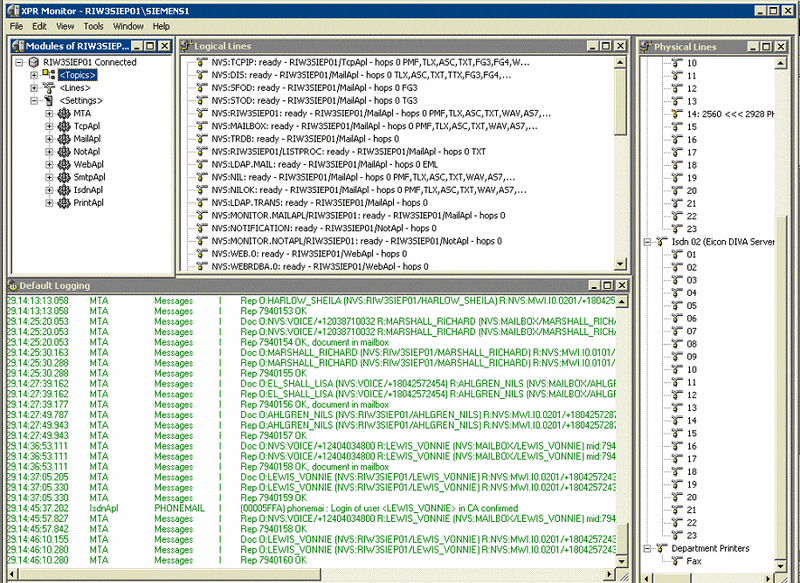Click the Department Printers icon
Viewport: 800px width, 583px height.
pos(662,548)
